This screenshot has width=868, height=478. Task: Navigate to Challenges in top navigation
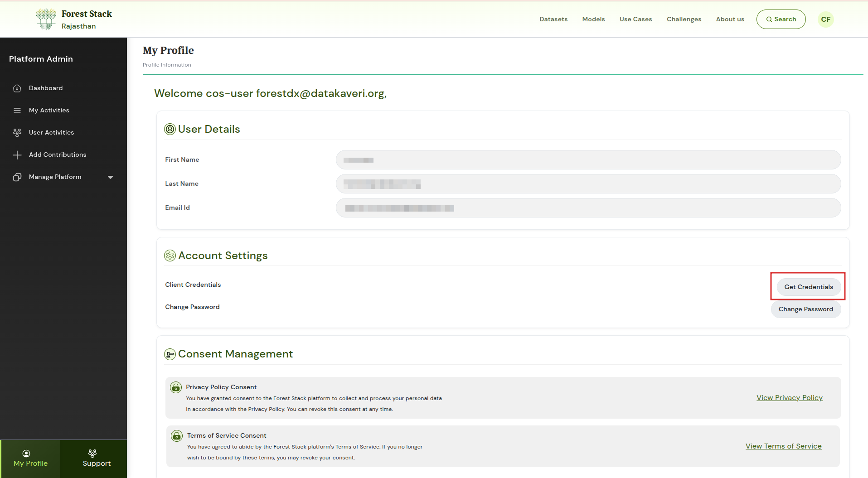click(x=684, y=19)
